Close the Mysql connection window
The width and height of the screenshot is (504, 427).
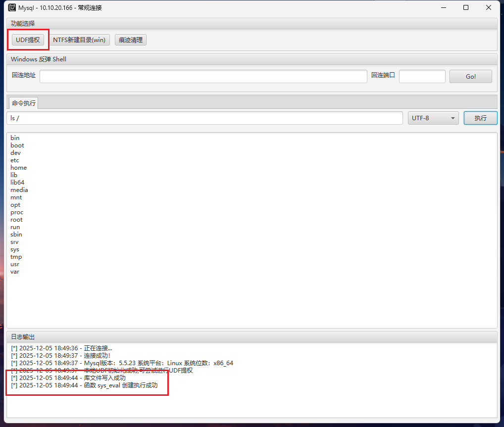click(489, 7)
